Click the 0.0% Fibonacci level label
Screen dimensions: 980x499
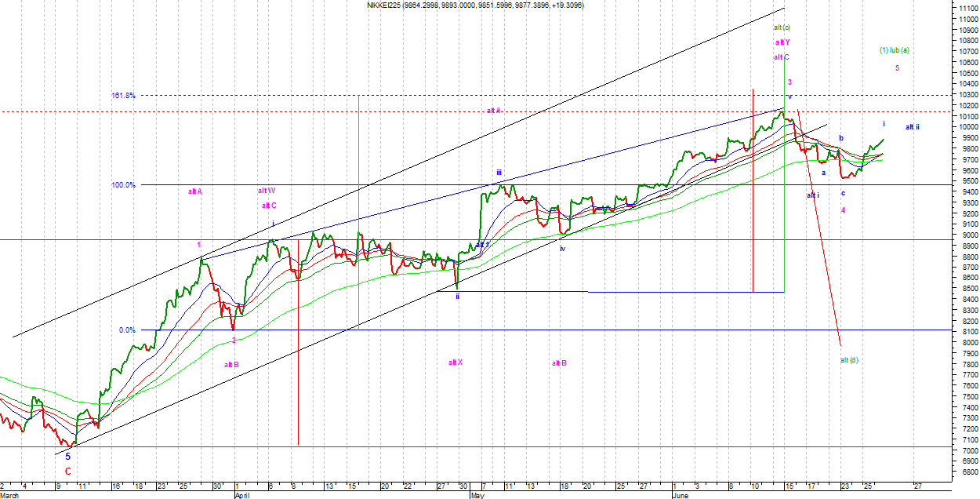pos(127,330)
